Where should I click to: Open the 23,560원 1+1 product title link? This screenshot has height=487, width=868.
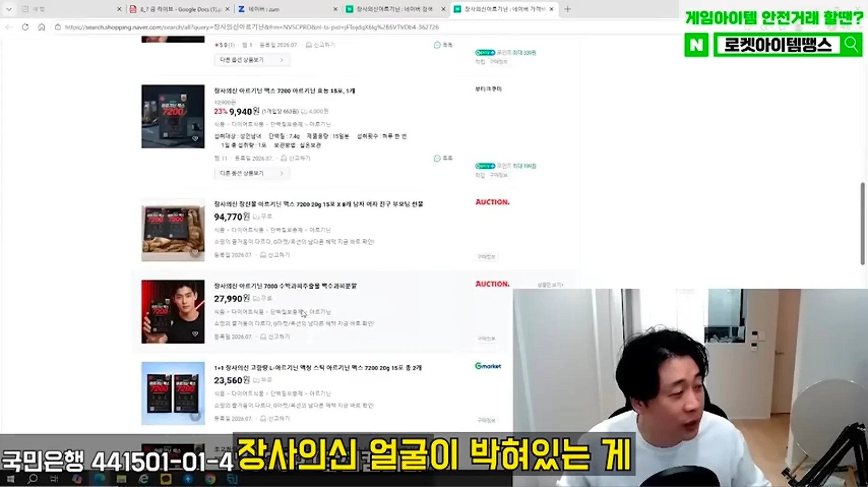[318, 368]
